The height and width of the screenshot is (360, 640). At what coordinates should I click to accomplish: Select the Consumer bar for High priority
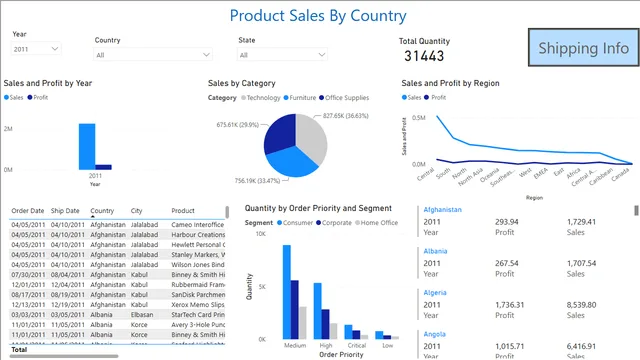click(x=318, y=311)
